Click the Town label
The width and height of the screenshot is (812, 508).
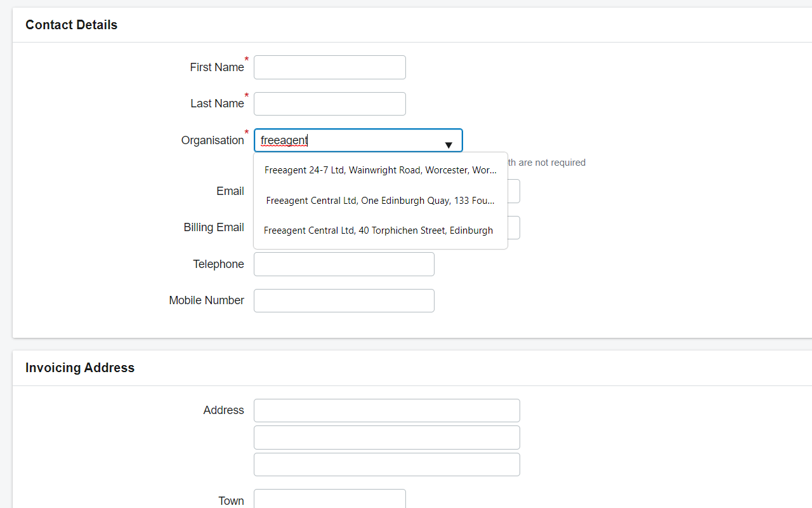point(231,501)
